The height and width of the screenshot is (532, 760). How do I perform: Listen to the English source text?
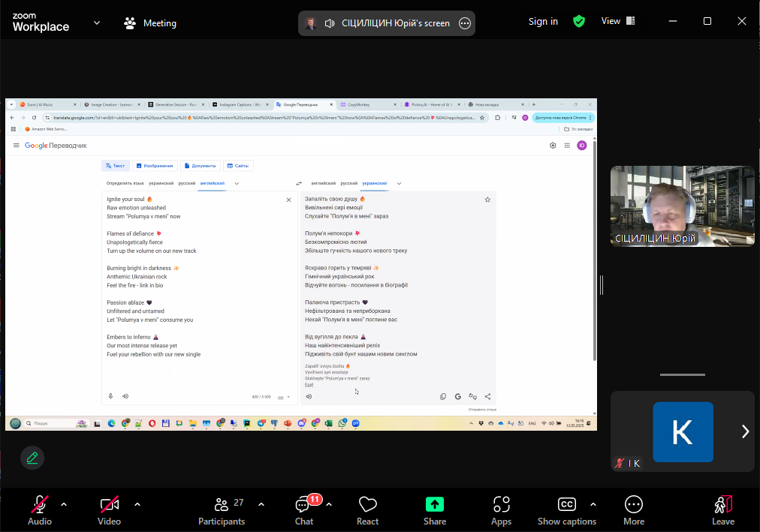click(125, 396)
